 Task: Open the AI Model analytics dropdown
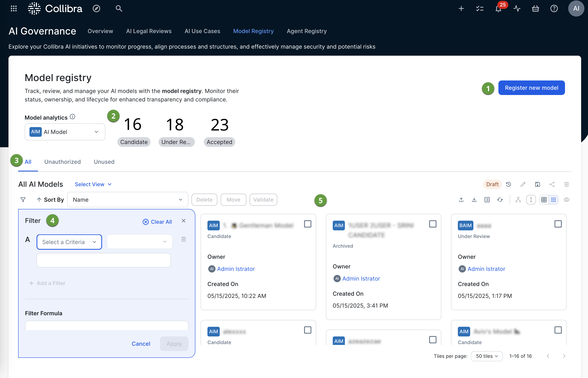[65, 132]
